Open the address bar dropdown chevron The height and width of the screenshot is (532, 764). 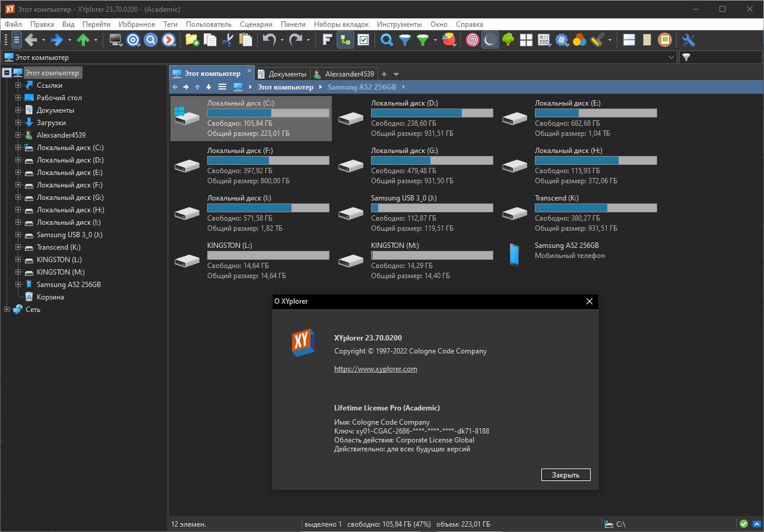coord(672,58)
